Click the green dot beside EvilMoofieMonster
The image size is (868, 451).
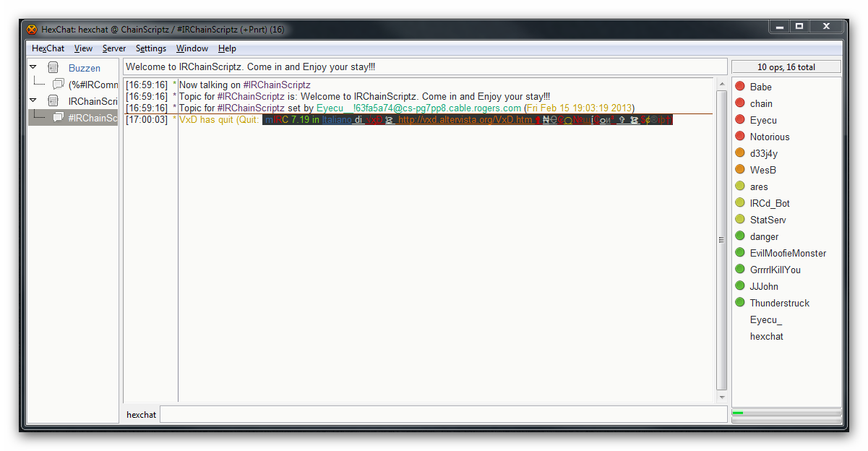point(739,253)
